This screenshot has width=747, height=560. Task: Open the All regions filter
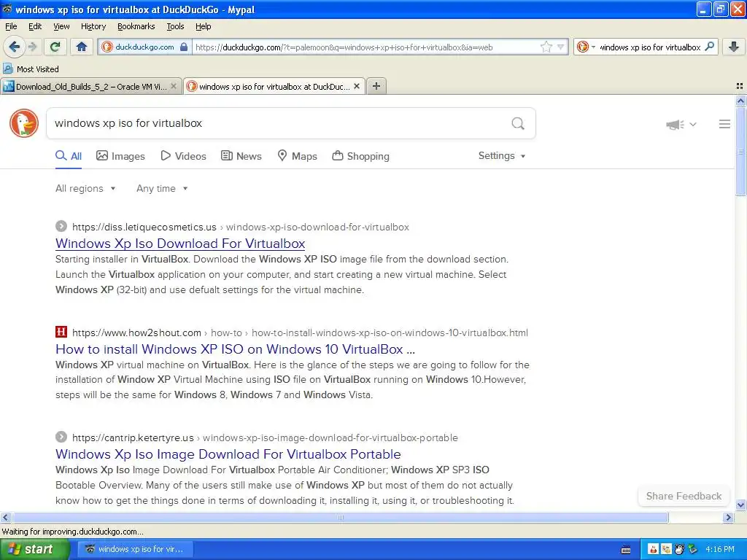85,188
